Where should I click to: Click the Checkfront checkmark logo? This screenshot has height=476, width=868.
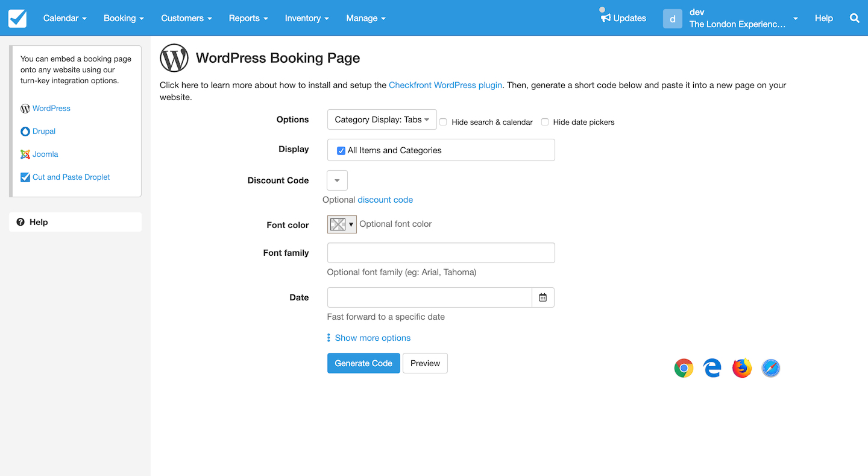(x=17, y=18)
